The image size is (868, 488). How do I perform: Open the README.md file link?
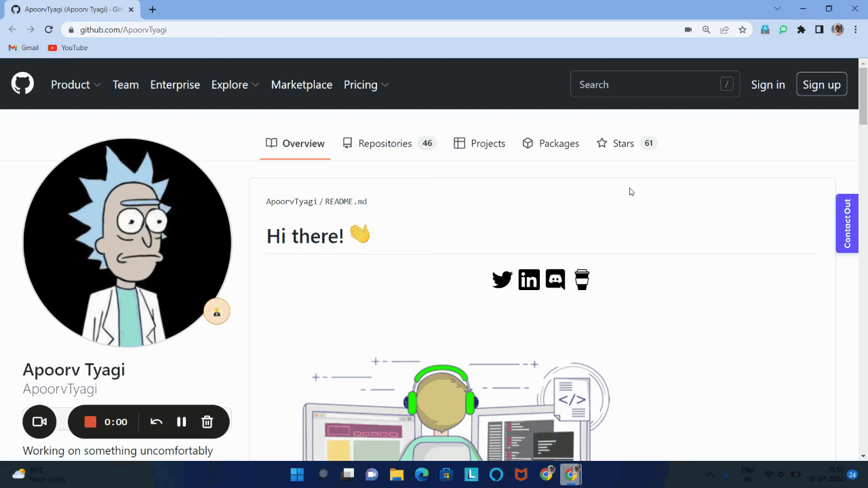tap(346, 201)
